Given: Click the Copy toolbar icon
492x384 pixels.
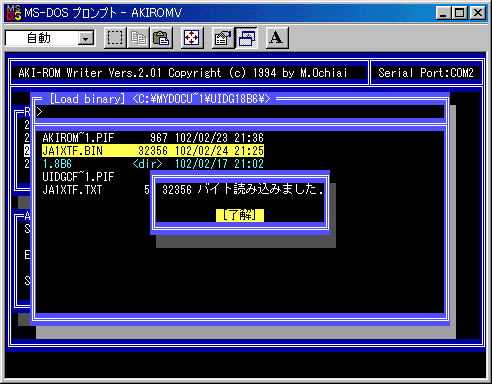Looking at the screenshot, I should click(138, 38).
